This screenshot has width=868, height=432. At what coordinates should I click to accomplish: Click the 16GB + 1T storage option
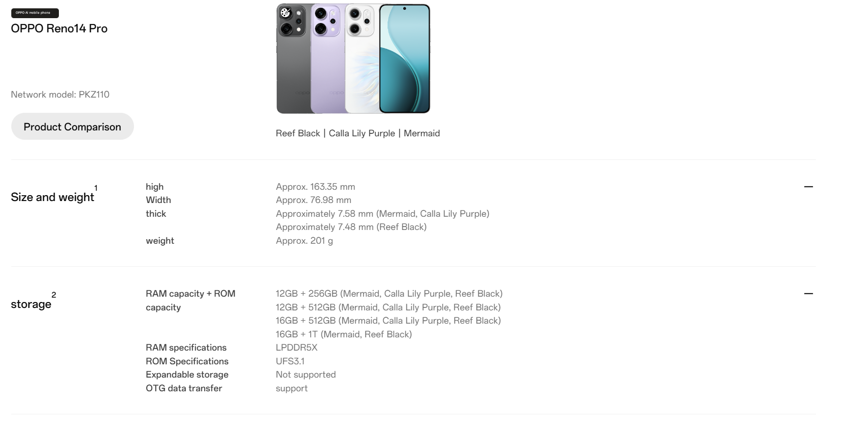343,334
